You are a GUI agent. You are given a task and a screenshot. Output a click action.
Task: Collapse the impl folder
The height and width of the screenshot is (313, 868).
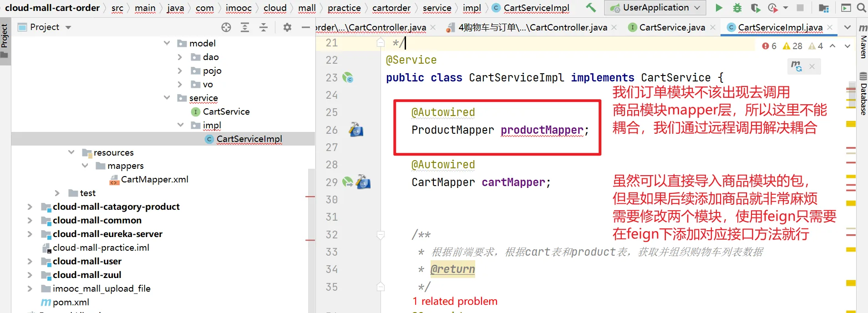181,125
